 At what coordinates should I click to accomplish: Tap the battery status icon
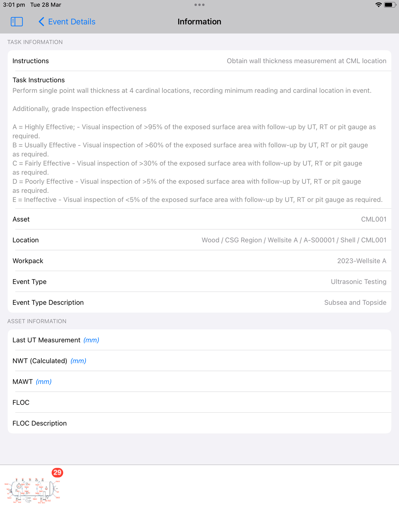click(390, 5)
